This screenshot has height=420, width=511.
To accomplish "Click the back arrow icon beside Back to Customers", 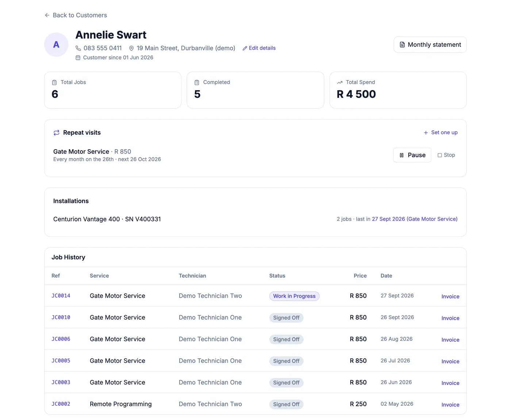I will point(47,15).
